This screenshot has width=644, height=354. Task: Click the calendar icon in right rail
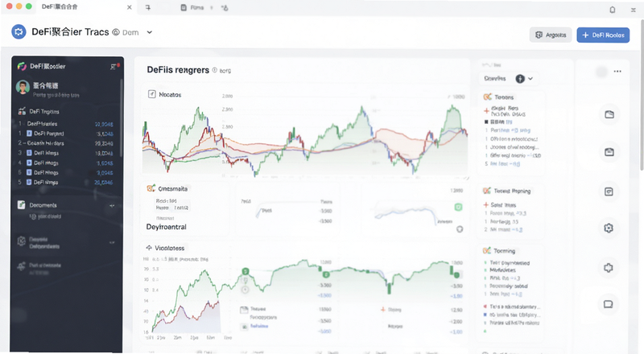click(x=609, y=191)
